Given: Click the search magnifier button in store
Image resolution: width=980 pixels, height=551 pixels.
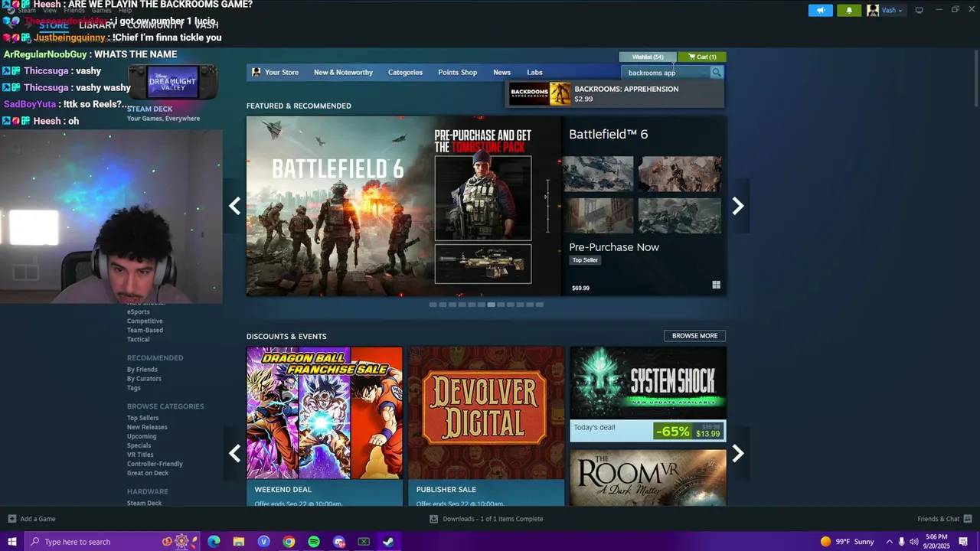Looking at the screenshot, I should (716, 73).
